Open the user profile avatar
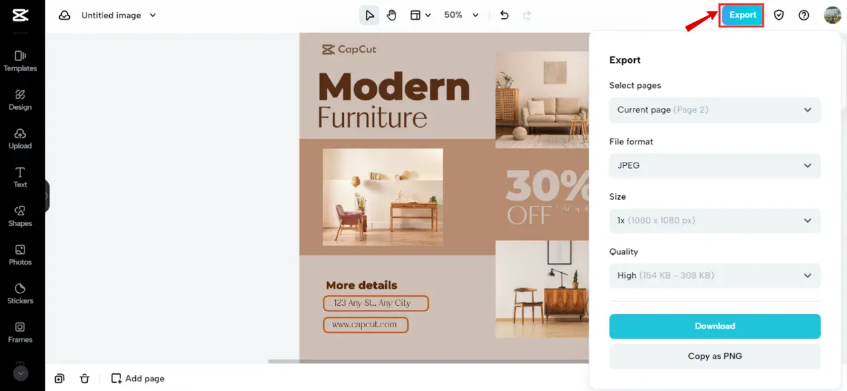This screenshot has width=847, height=391. [x=832, y=15]
